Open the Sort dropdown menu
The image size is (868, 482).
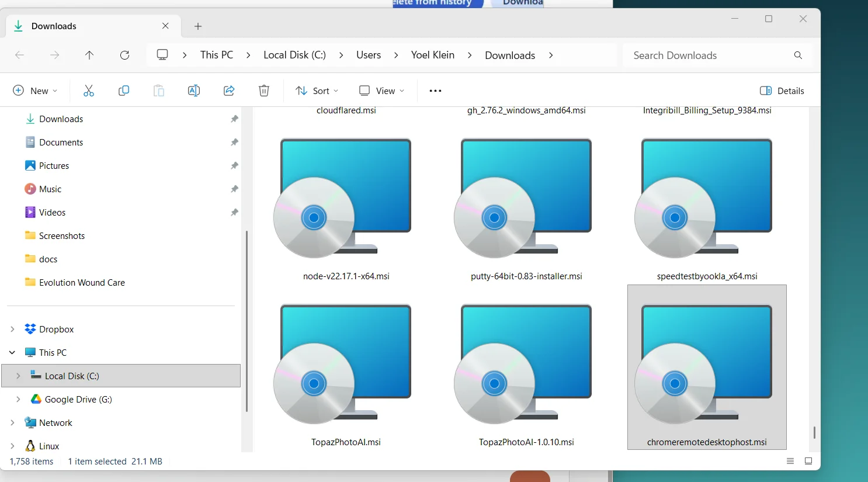[x=317, y=91]
